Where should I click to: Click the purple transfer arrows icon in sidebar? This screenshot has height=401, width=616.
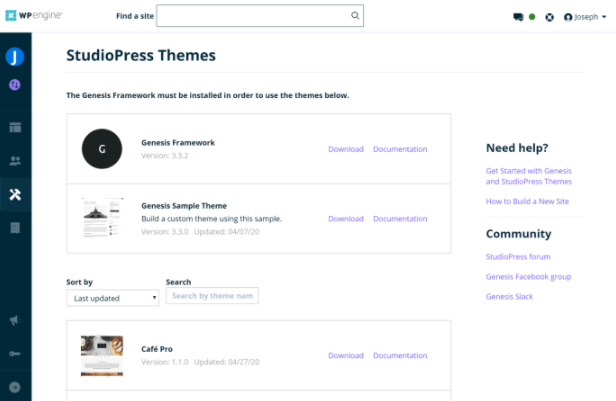coord(15,85)
